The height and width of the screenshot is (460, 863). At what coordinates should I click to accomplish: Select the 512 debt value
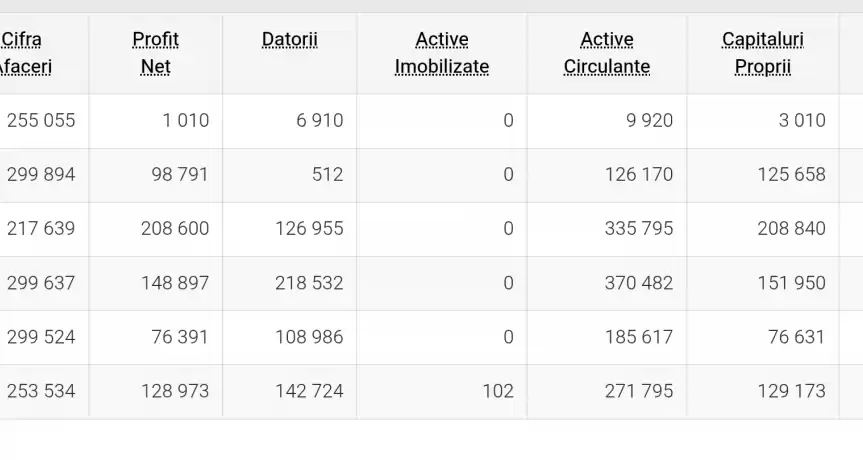[327, 175]
